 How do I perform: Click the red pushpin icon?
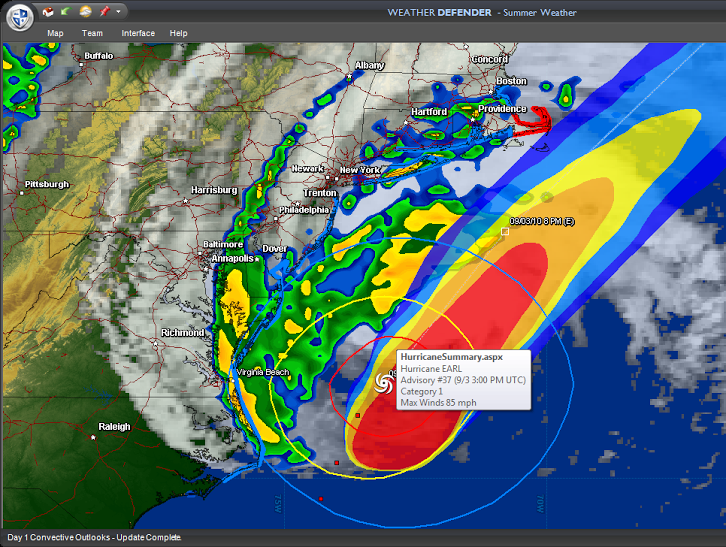pyautogui.click(x=105, y=11)
